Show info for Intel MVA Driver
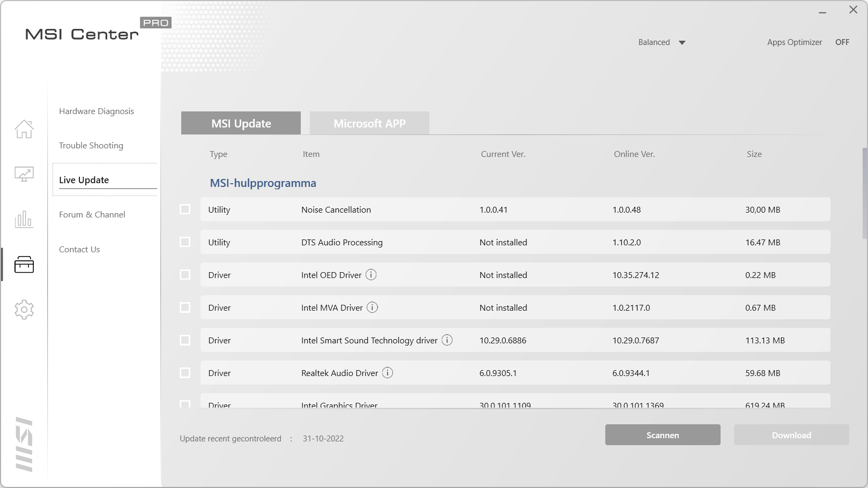This screenshot has height=488, width=868. [372, 307]
